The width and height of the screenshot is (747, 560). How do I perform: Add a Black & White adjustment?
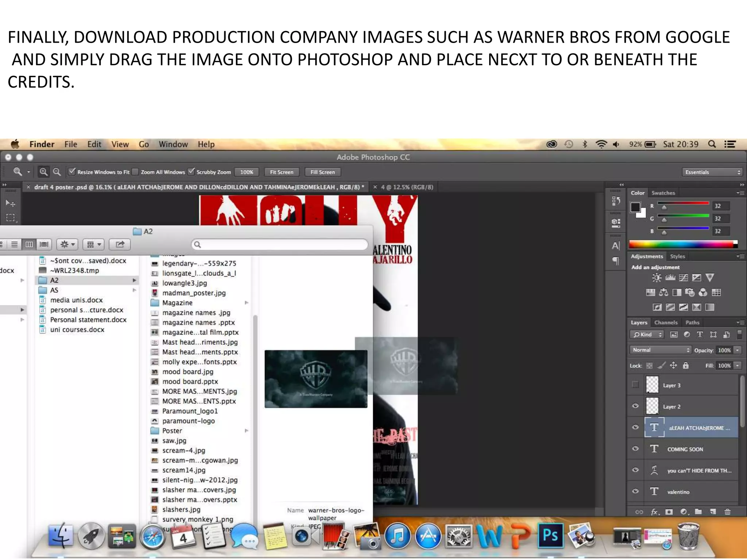tap(677, 292)
